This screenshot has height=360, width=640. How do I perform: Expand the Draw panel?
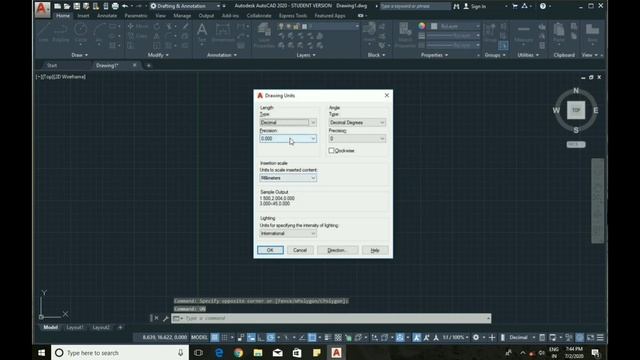pos(80,55)
